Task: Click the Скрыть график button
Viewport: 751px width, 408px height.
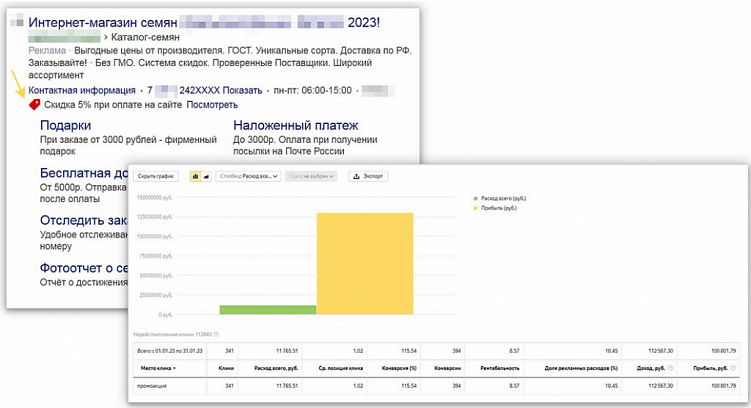Action: 156,176
